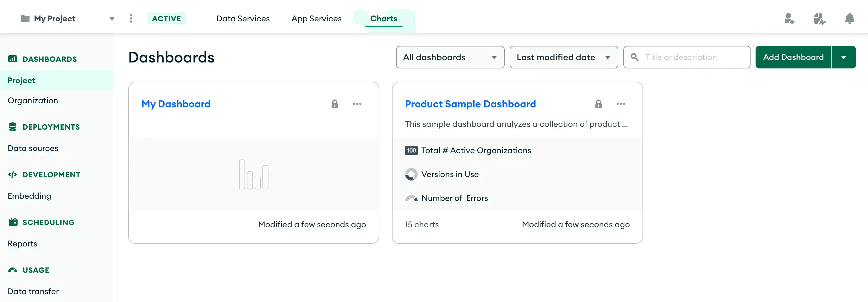Click the modified time on Product Sample Dashboard
The width and height of the screenshot is (868, 302).
click(x=576, y=224)
